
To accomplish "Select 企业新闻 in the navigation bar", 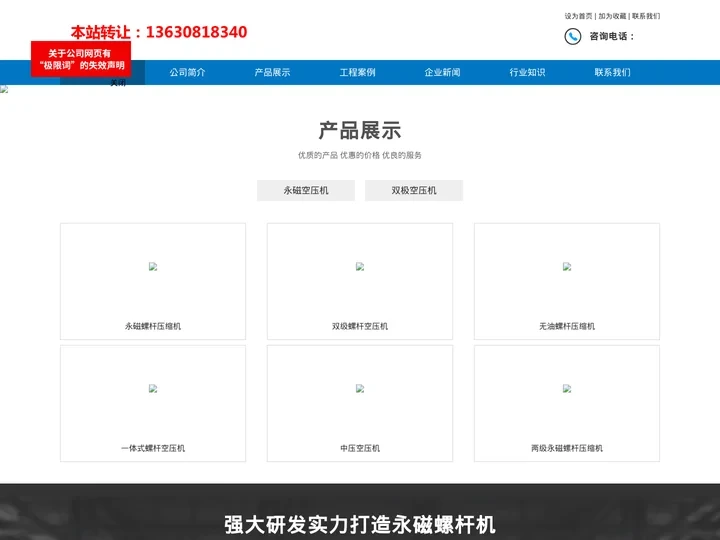I will pos(442,73).
